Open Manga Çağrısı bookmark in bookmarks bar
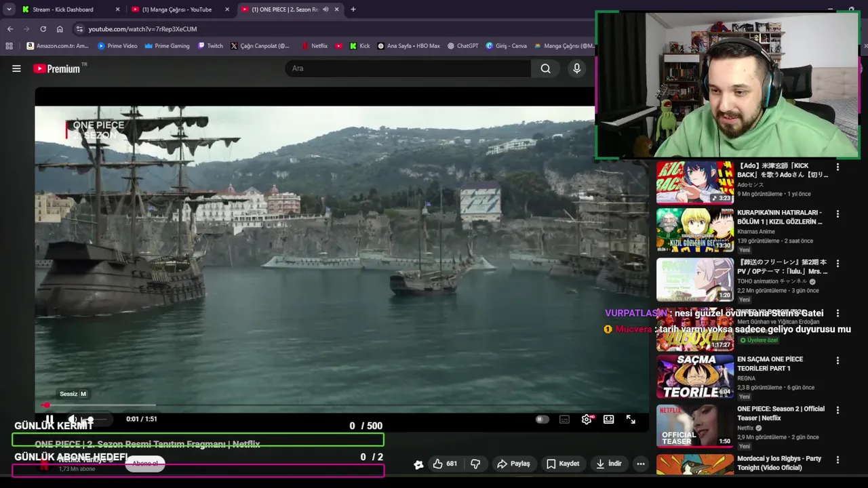The height and width of the screenshot is (488, 868). [564, 46]
